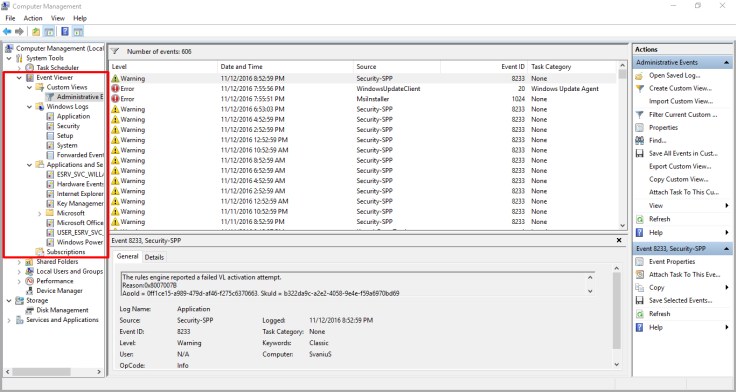Open the View menu in menu bar
This screenshot has height=392, width=736.
tap(58, 18)
